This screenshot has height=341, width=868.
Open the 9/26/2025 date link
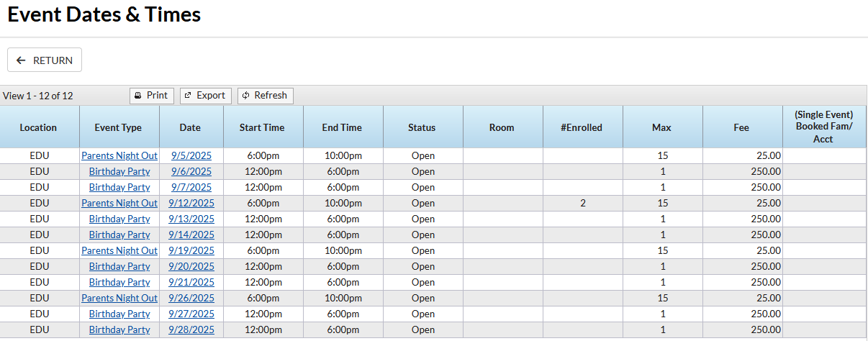click(x=191, y=298)
